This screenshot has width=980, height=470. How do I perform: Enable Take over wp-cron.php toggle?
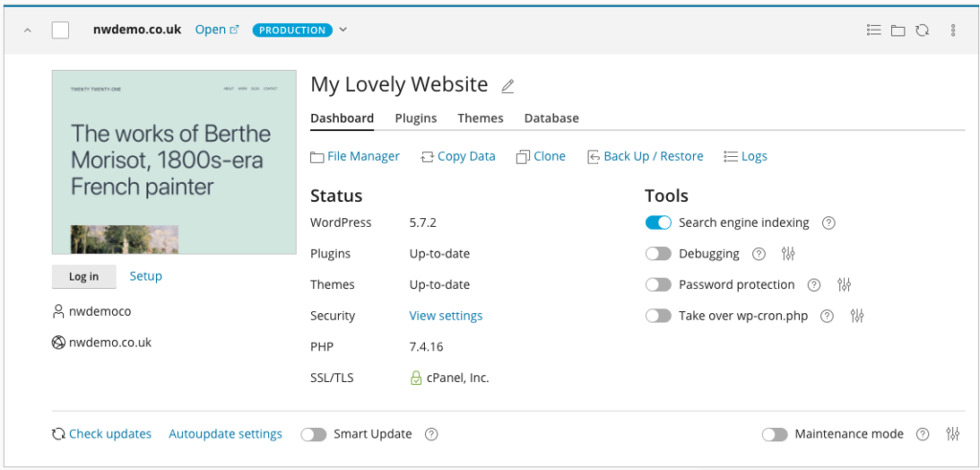coord(658,316)
